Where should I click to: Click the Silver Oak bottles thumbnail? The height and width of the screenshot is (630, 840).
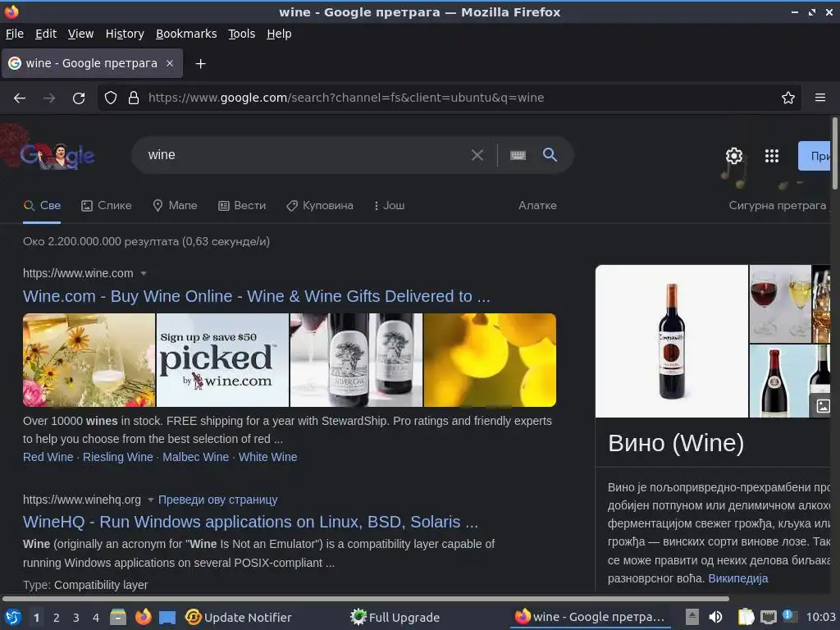[x=356, y=360]
